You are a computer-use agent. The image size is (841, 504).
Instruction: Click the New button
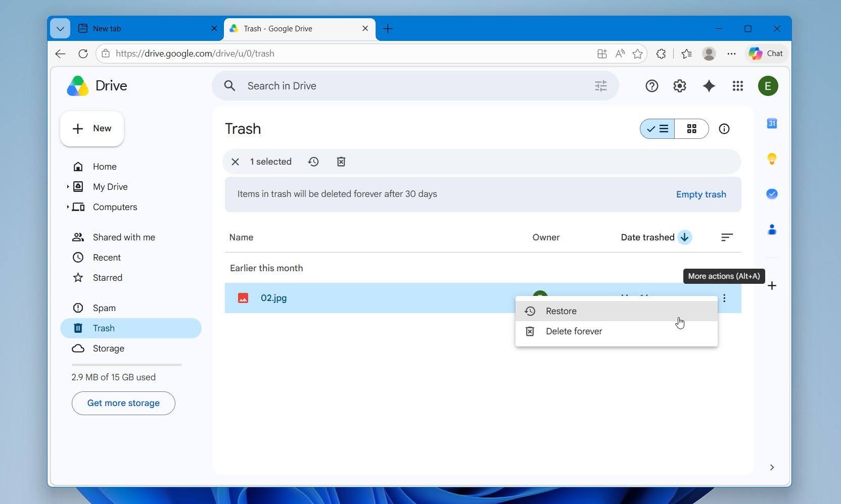(92, 129)
